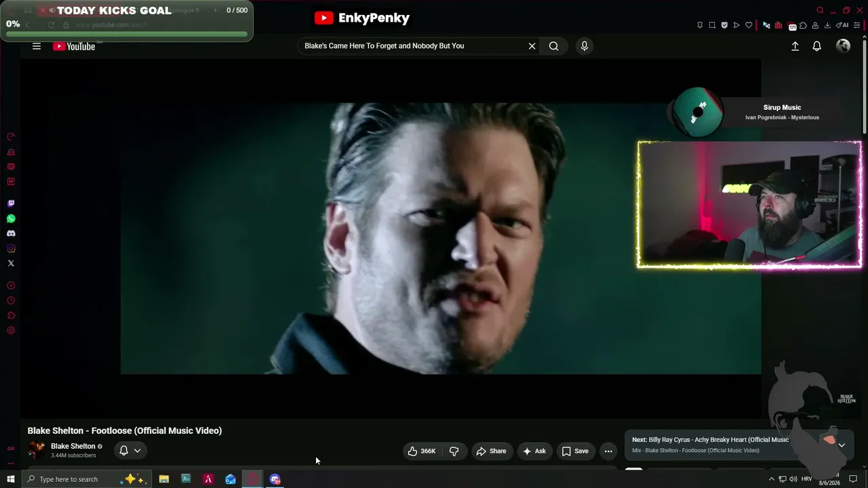Start voice search with the microphone
Viewport: 868px width, 488px height.
tap(585, 46)
